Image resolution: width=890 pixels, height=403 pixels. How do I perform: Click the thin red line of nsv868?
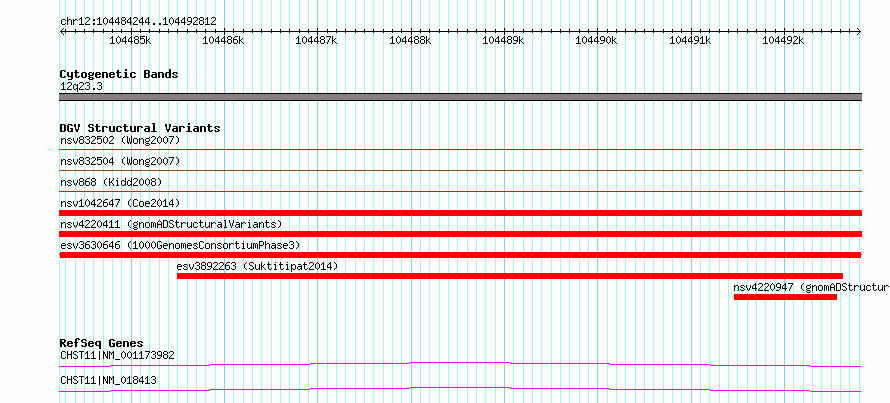pos(461,192)
